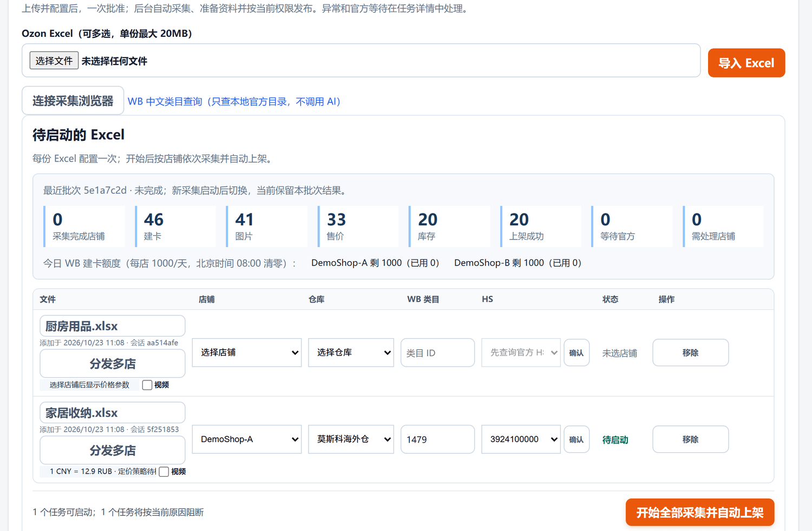Open the 莫斯科海外仓 warehouse dropdown
The width and height of the screenshot is (812, 531).
(x=351, y=439)
